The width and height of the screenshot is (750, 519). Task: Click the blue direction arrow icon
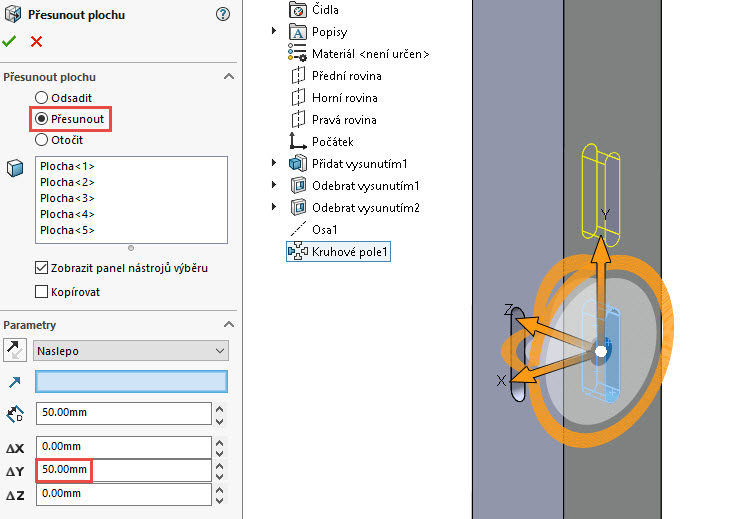[15, 382]
